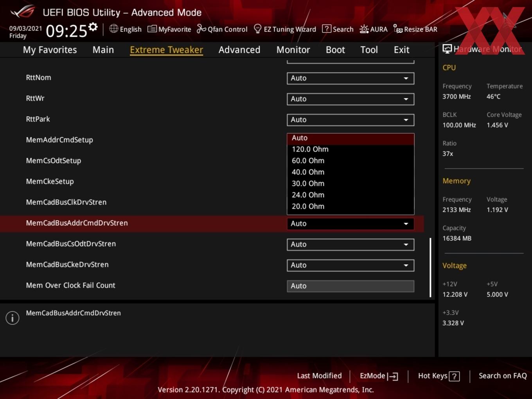
Task: Click the 09:25 clock display
Action: [x=66, y=31]
